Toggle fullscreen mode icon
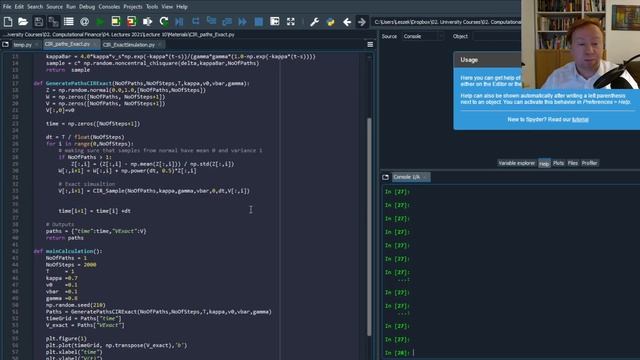 pos(291,22)
